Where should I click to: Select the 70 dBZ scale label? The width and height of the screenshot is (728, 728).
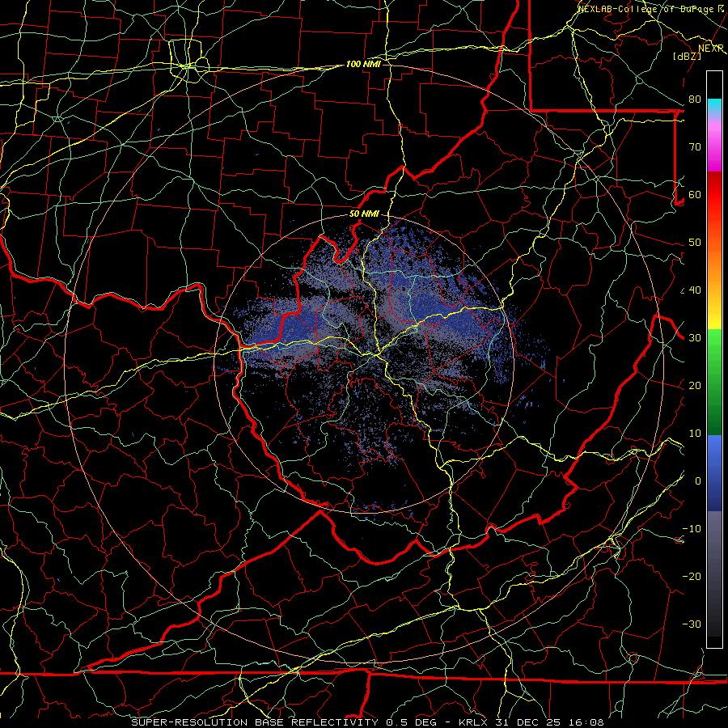point(695,146)
